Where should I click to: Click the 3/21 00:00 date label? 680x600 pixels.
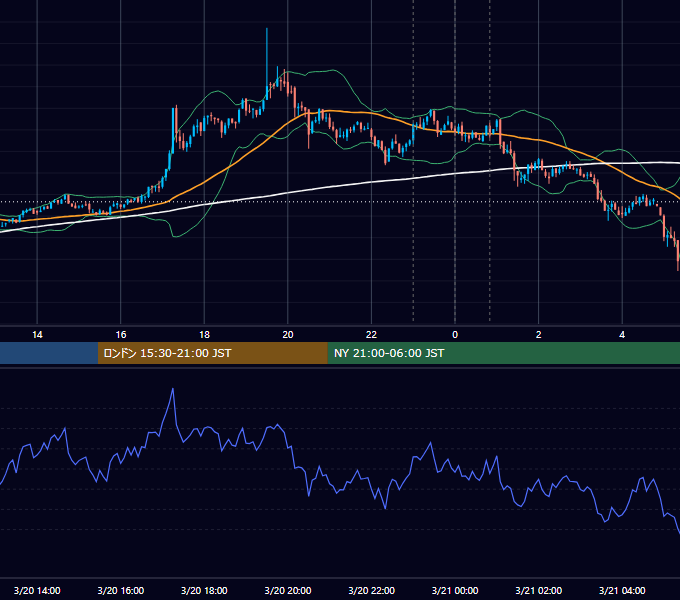(x=455, y=590)
